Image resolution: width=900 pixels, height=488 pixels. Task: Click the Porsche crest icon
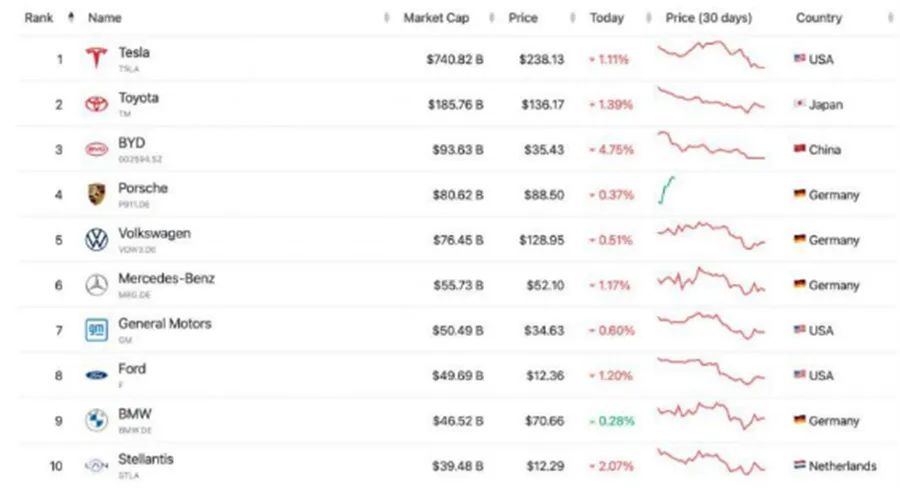[x=96, y=194]
